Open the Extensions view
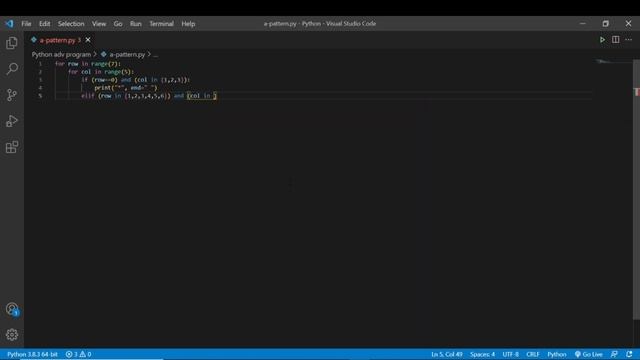The height and width of the screenshot is (360, 640). [x=12, y=147]
